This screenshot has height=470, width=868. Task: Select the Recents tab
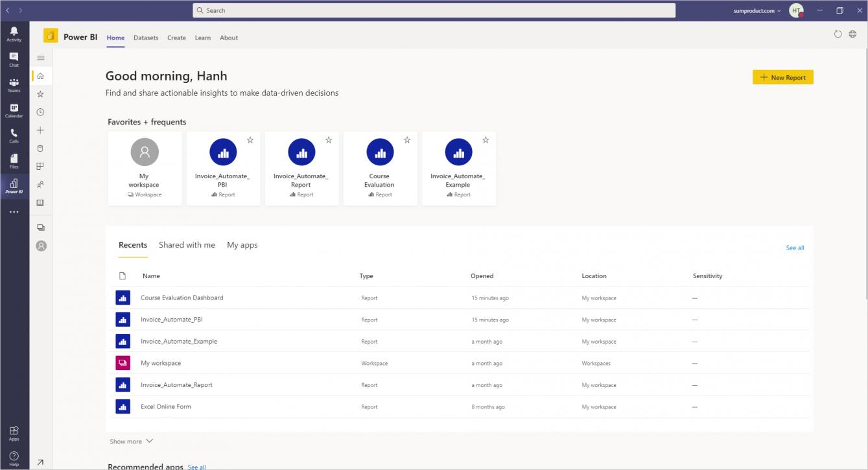[133, 245]
